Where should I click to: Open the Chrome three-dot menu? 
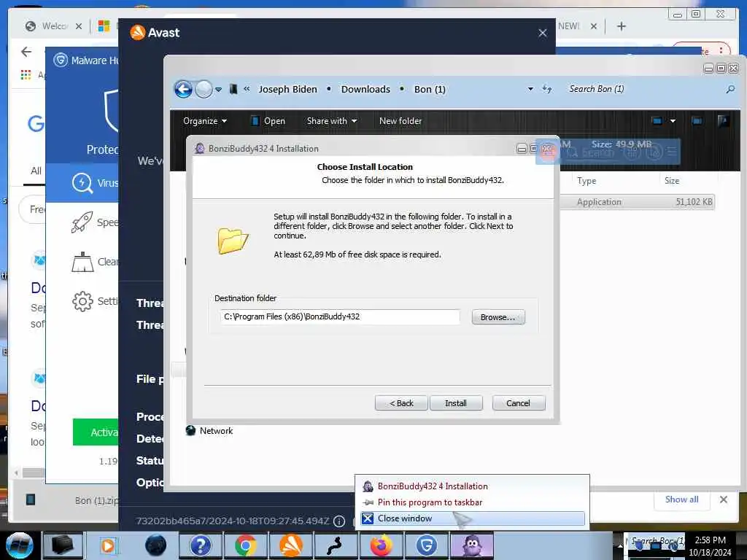tap(721, 50)
